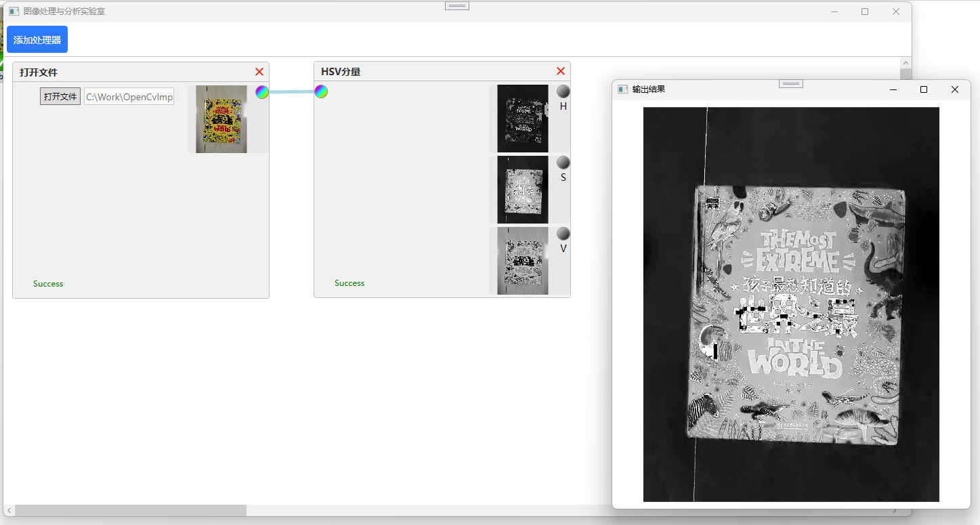Click the grayscale image in 输出结果 window
This screenshot has width=980, height=525.
(791, 304)
